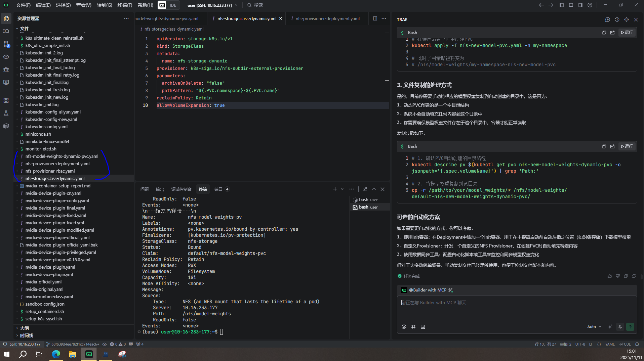The width and height of the screenshot is (644, 361).
Task: Click SSH: 10.16.233.177 status bar item
Action: coord(22,344)
